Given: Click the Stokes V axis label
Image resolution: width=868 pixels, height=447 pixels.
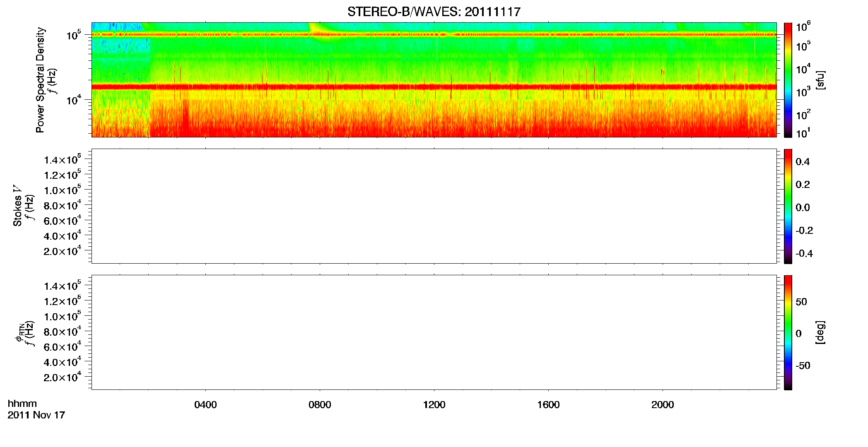Looking at the screenshot, I should pos(17,206).
